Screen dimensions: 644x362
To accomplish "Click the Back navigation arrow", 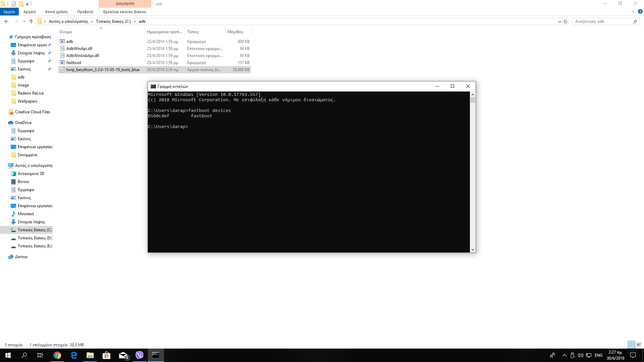I will click(6, 21).
